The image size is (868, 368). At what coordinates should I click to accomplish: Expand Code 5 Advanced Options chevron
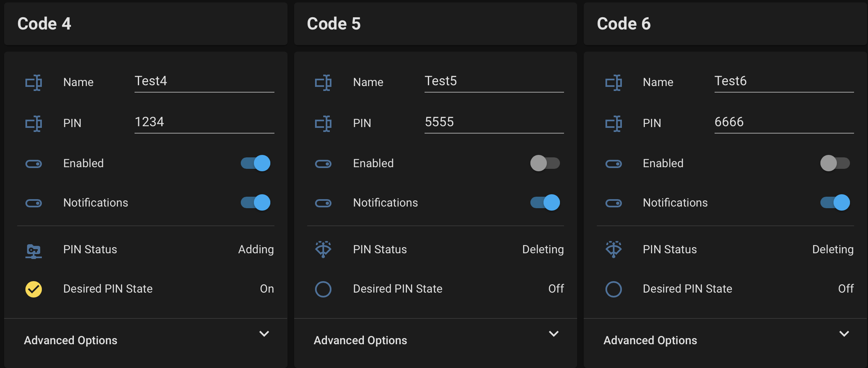[554, 334]
